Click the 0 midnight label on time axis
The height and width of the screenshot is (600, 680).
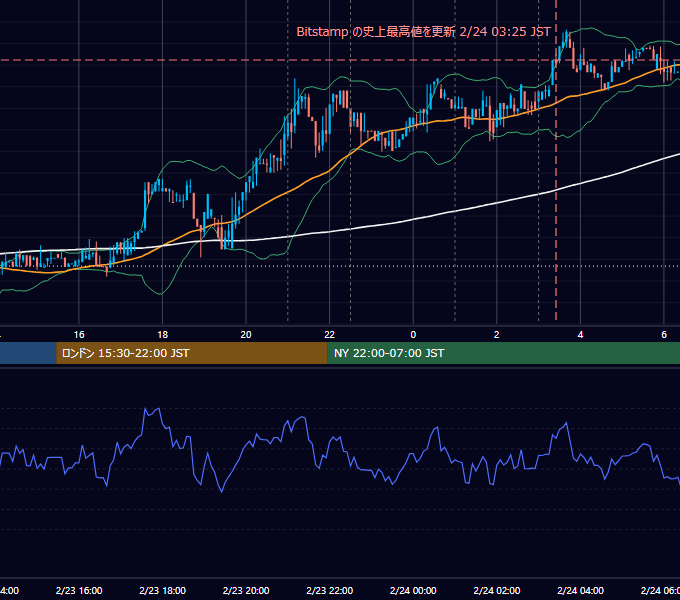413,334
